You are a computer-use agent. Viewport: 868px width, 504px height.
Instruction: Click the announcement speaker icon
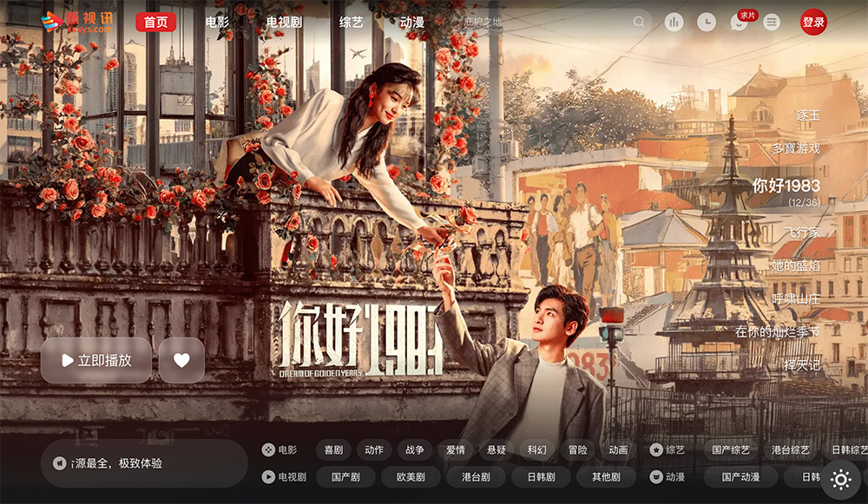[59, 463]
